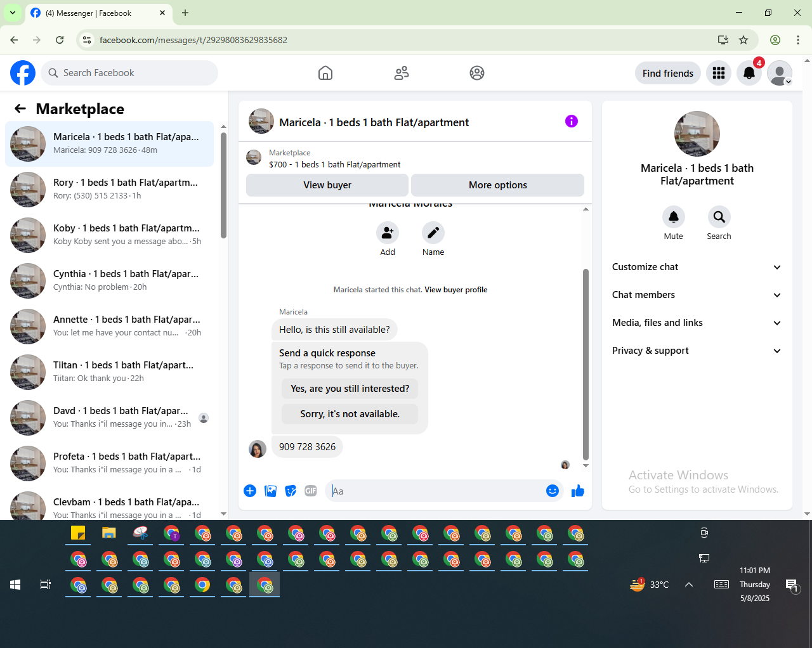Click the Name pencil icon

pos(433,233)
